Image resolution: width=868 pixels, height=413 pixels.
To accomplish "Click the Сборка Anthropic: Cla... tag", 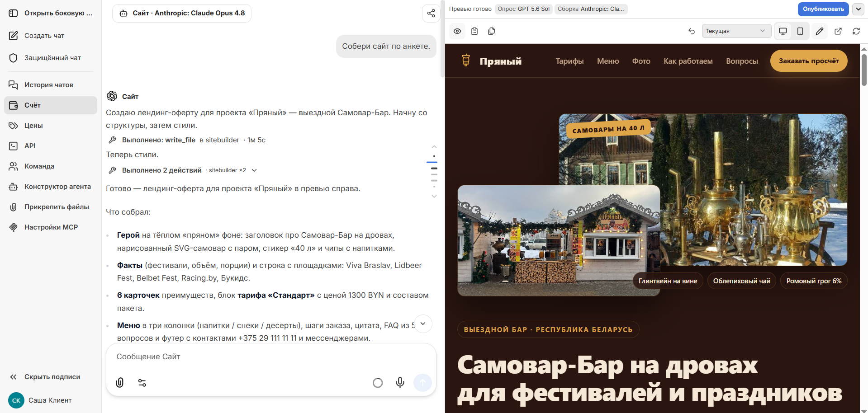I will 591,9.
